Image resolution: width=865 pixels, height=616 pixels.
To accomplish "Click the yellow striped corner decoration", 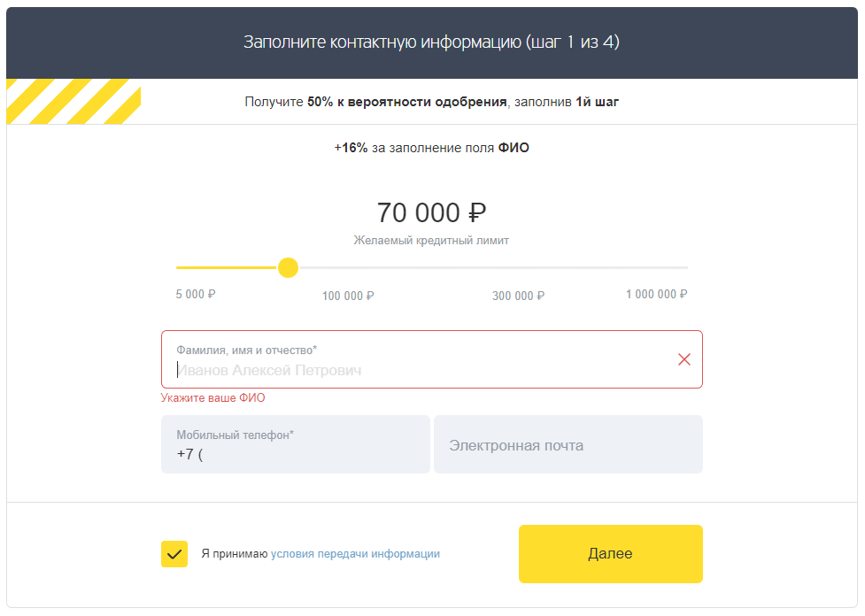I will (73, 101).
